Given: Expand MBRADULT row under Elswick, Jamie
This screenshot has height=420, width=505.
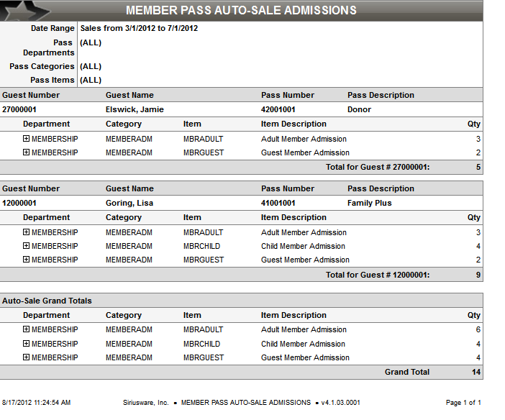Looking at the screenshot, I should pos(26,139).
